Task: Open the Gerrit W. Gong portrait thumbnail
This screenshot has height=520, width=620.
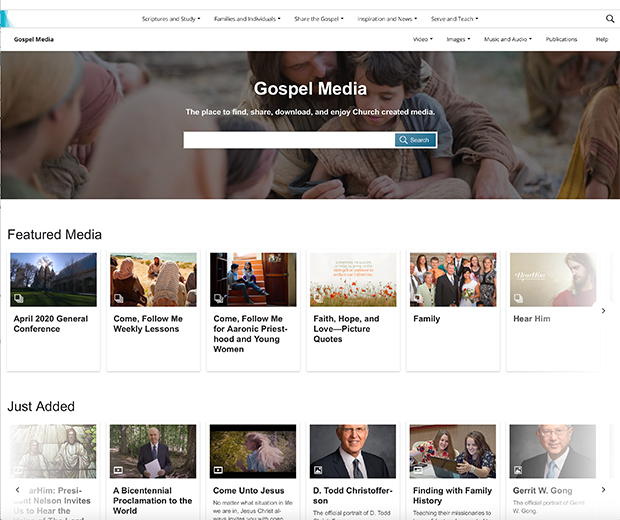Action: 553,451
